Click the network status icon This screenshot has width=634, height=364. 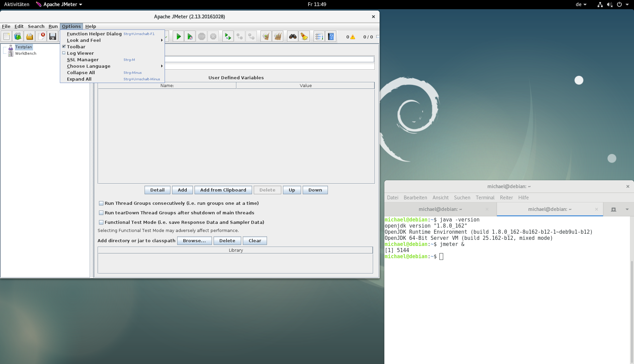pyautogui.click(x=600, y=4)
